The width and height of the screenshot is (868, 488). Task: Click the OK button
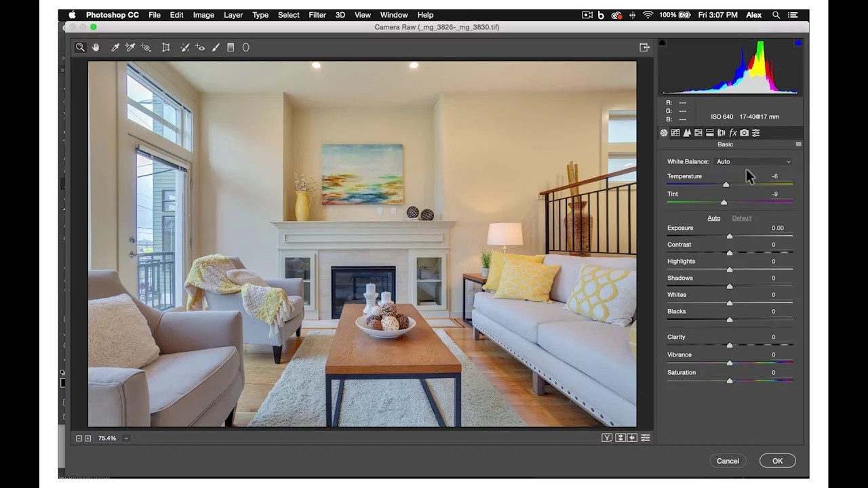click(777, 460)
